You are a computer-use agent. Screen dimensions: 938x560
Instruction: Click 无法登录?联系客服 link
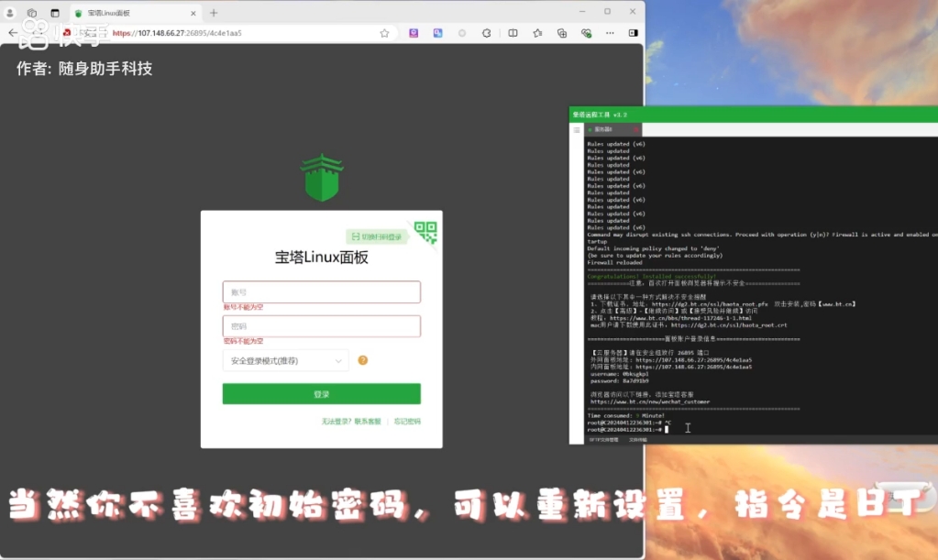(x=351, y=422)
